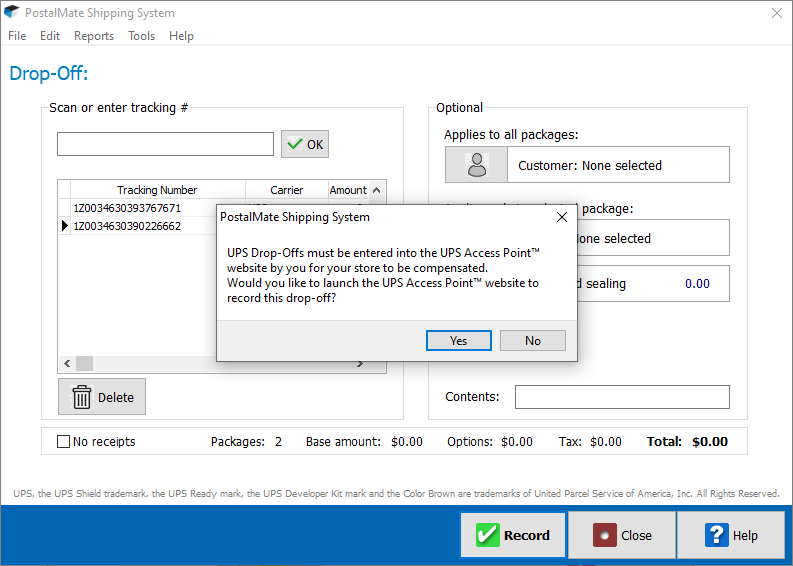Click the Amount column header

348,190
